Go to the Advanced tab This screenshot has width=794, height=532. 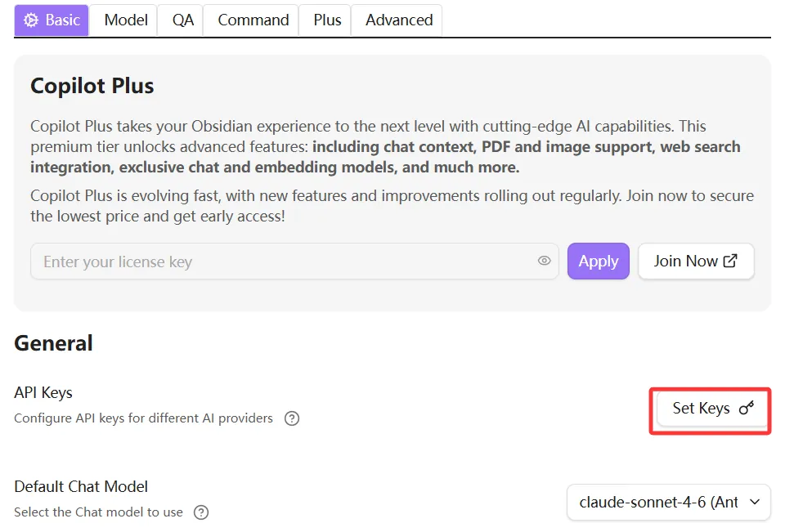(399, 20)
